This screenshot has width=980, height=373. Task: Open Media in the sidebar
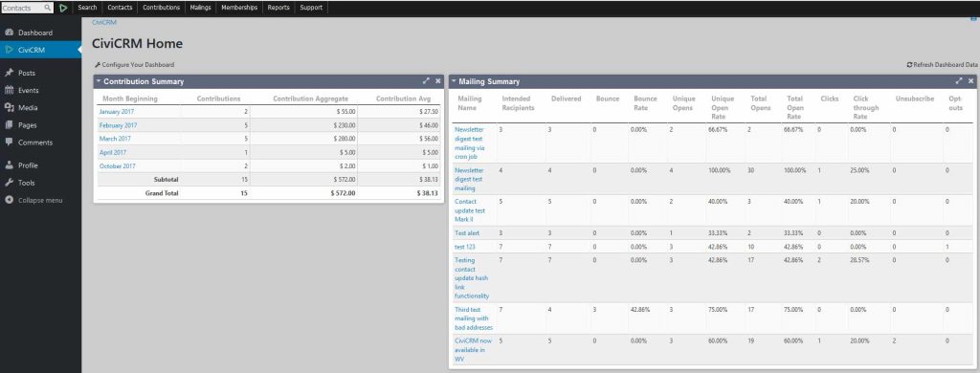coord(28,108)
